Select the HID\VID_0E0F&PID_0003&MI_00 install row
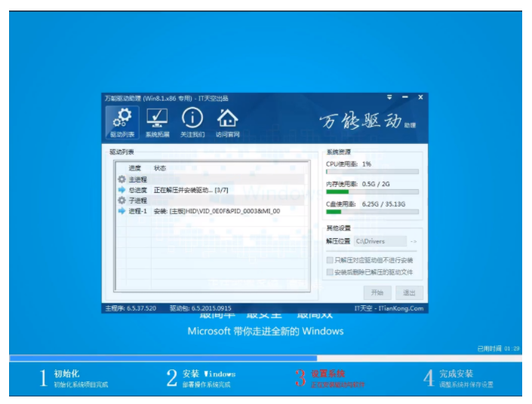 [x=212, y=211]
